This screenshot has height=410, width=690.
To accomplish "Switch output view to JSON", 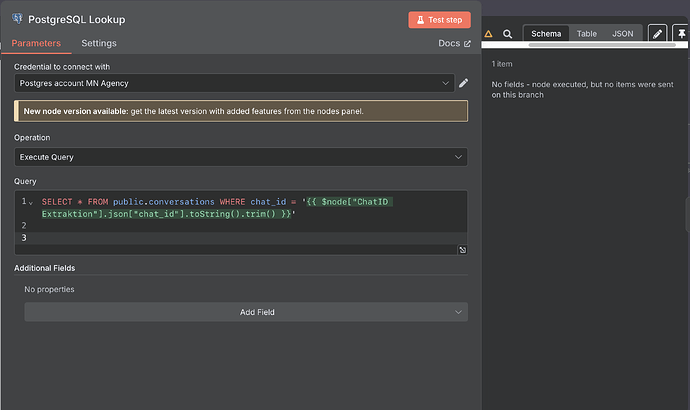I will click(x=623, y=33).
